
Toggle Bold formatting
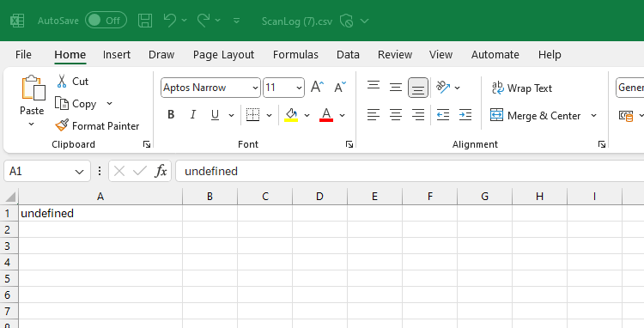coord(171,115)
